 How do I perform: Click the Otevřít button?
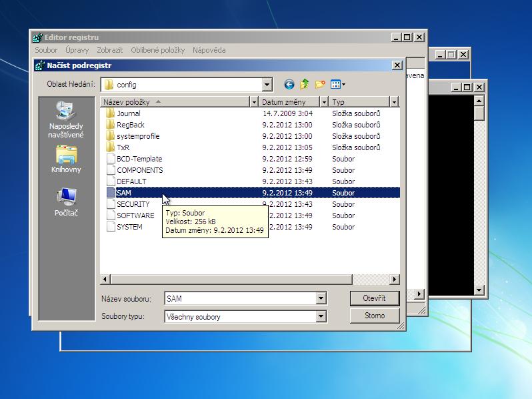(x=375, y=298)
